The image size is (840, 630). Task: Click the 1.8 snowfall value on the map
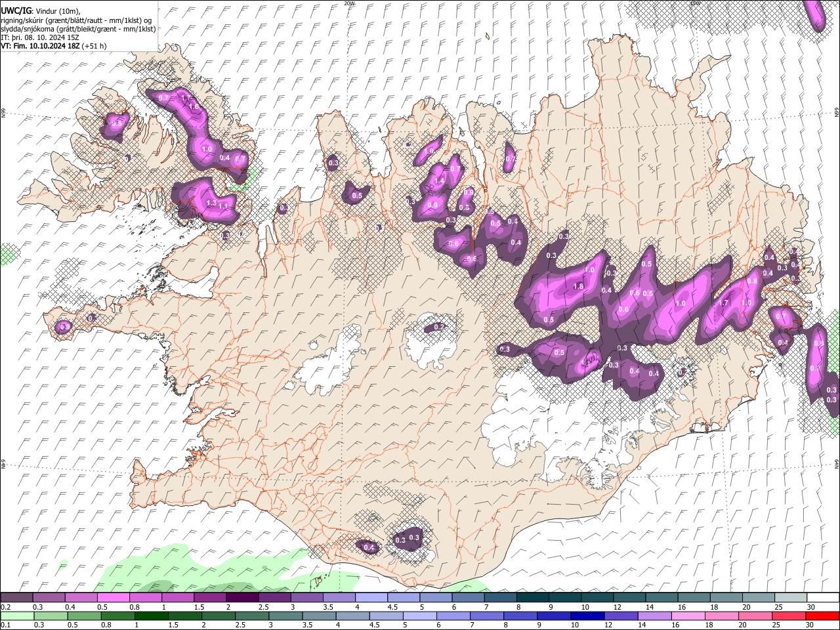(x=578, y=286)
